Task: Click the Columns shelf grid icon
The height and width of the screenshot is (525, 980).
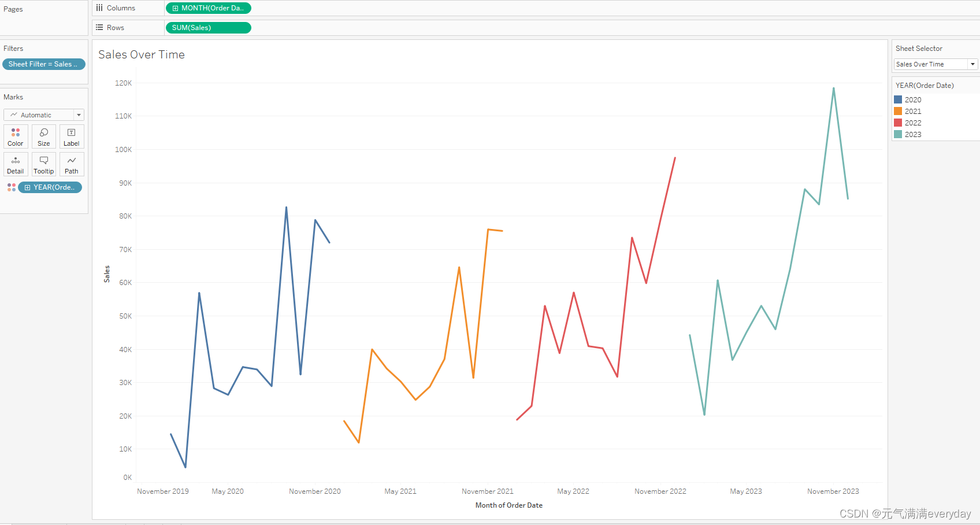Action: pos(99,8)
